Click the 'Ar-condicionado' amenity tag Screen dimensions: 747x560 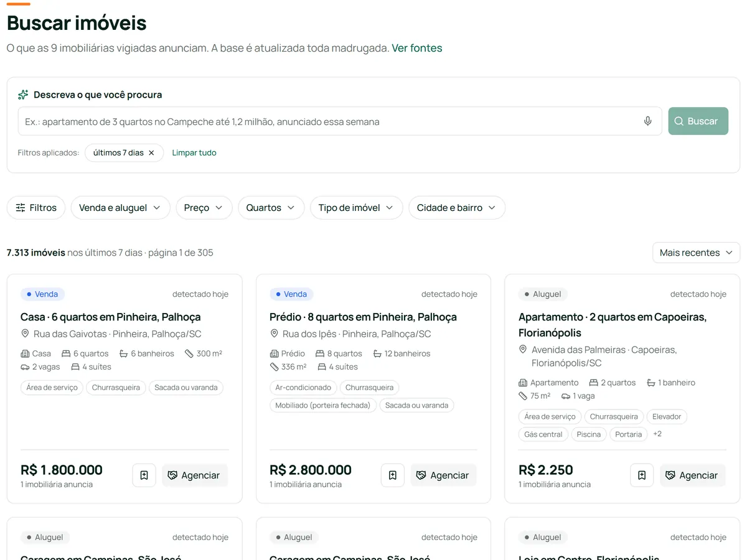click(x=303, y=387)
